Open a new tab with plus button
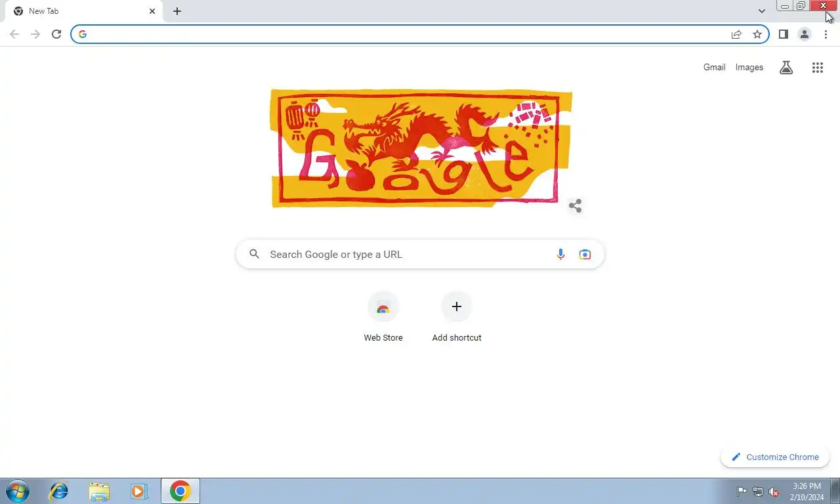Screen dimensions: 840x504 [x=177, y=11]
